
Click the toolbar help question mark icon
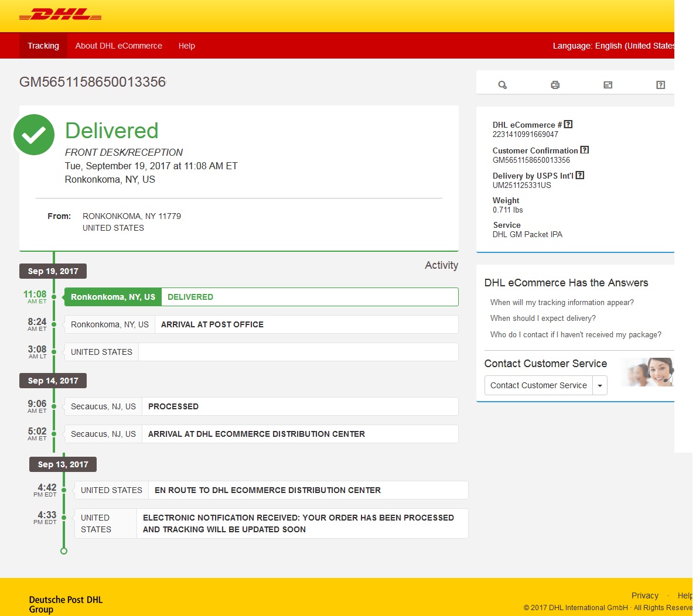tap(660, 85)
